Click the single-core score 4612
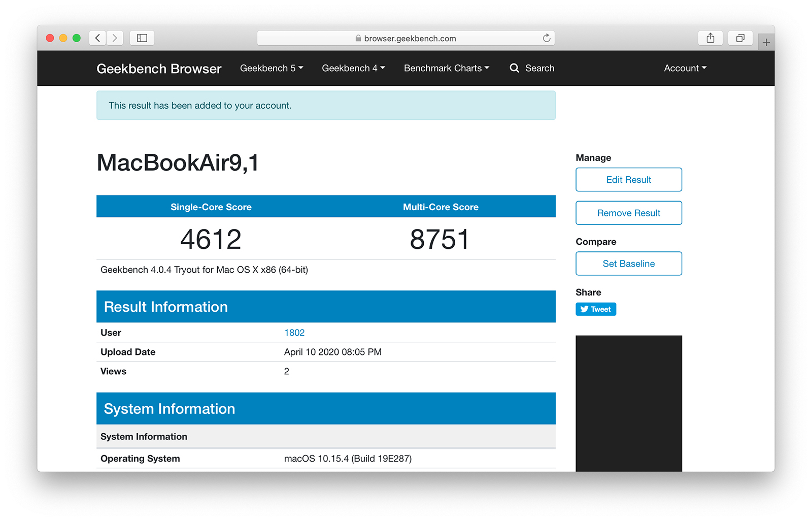The image size is (812, 521). coord(211,239)
